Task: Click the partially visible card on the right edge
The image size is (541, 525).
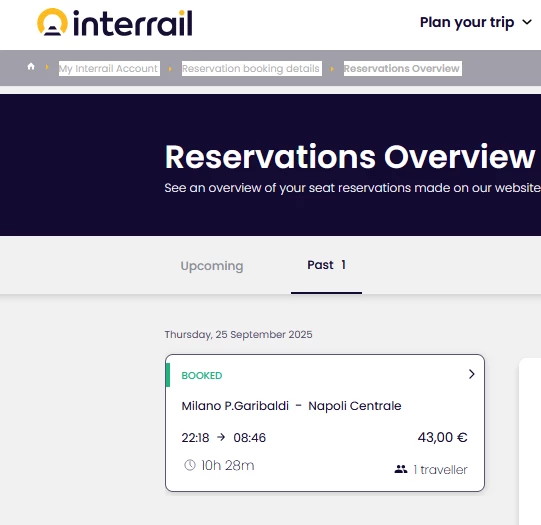Action: coord(530,442)
